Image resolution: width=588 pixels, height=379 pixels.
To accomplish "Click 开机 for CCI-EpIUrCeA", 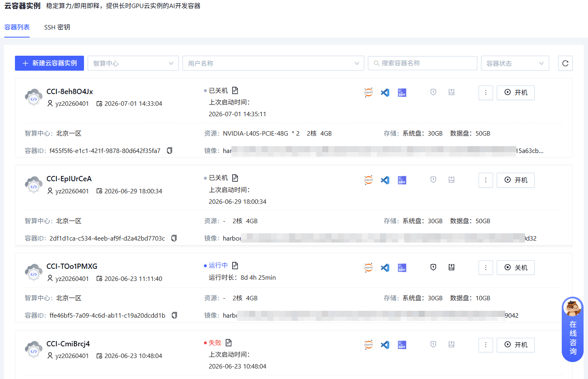I will (516, 180).
